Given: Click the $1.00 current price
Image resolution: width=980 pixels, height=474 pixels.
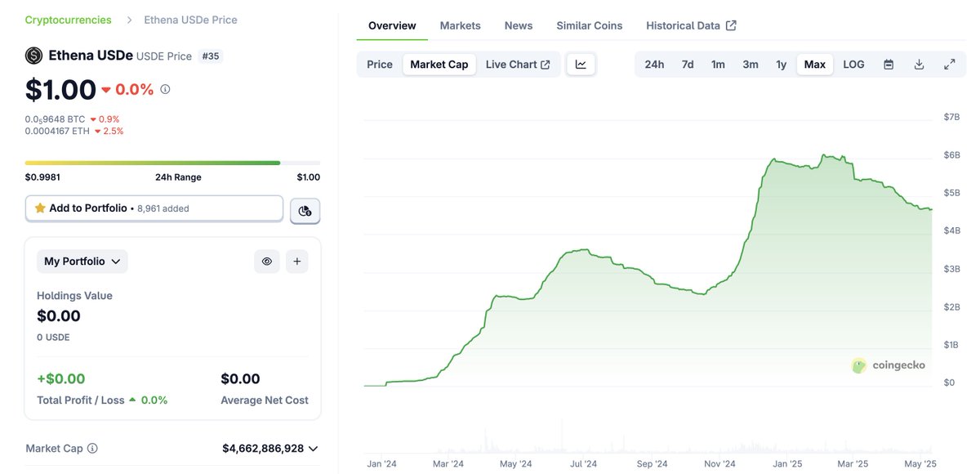Looking at the screenshot, I should tap(60, 90).
